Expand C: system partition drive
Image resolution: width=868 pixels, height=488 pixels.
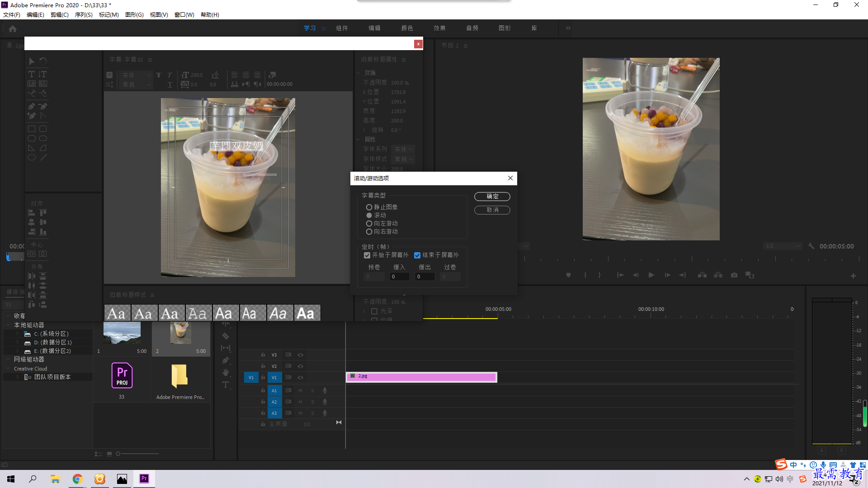[x=17, y=334]
